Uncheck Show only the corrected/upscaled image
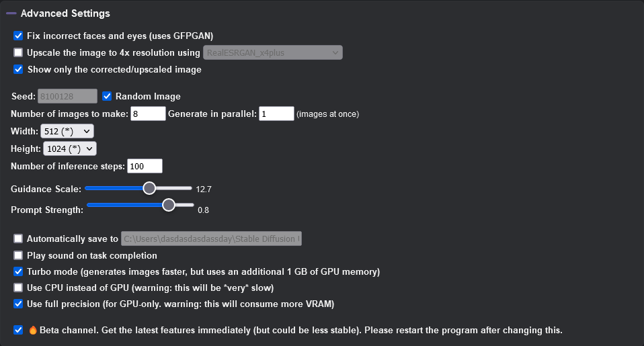The height and width of the screenshot is (346, 644). pos(18,69)
